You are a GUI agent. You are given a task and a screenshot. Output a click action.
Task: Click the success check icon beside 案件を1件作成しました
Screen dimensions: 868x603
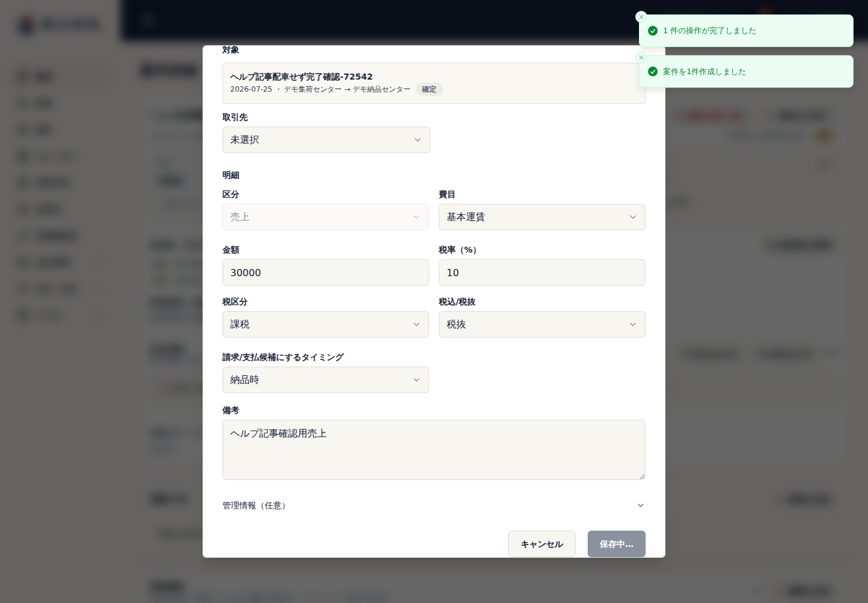(x=653, y=72)
